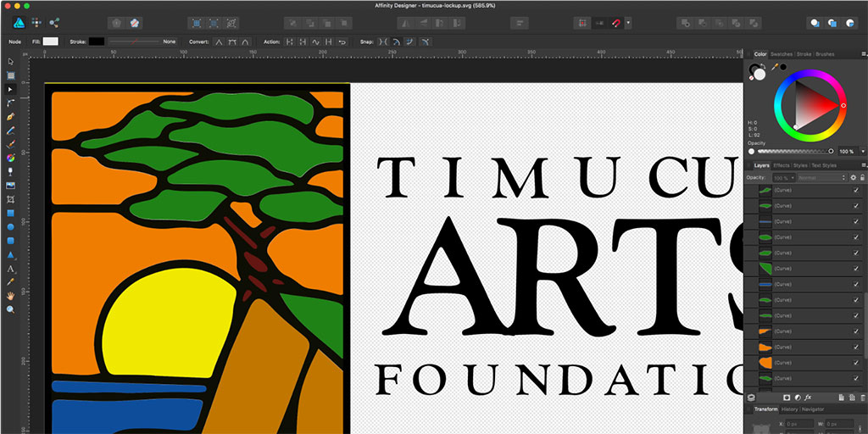Open the Text Styles tab
The image size is (868, 434).
pyautogui.click(x=824, y=165)
